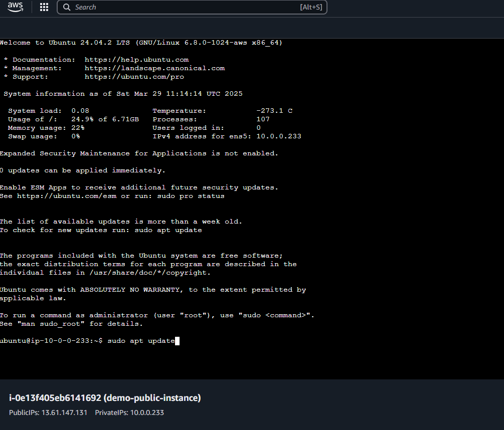Image resolution: width=504 pixels, height=430 pixels.
Task: Click the https://ubuntu.com/pro support URL
Action: 134,77
